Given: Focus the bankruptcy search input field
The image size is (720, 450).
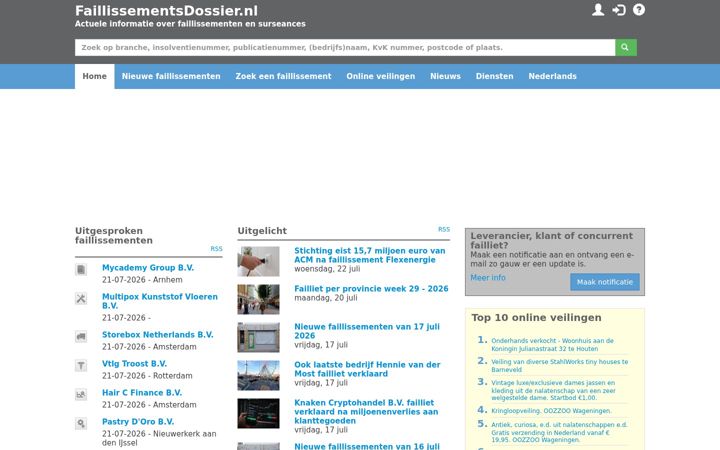Looking at the screenshot, I should [x=345, y=47].
